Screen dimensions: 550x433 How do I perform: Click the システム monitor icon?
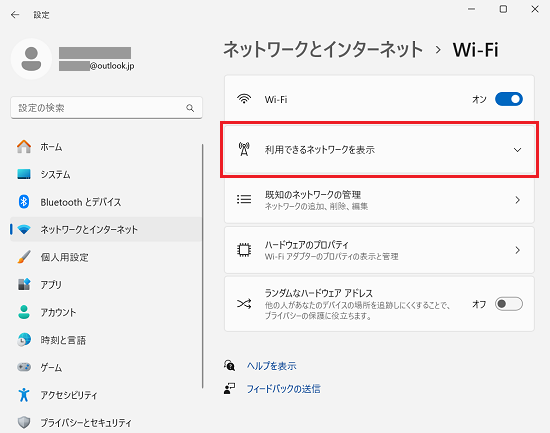pos(24,174)
